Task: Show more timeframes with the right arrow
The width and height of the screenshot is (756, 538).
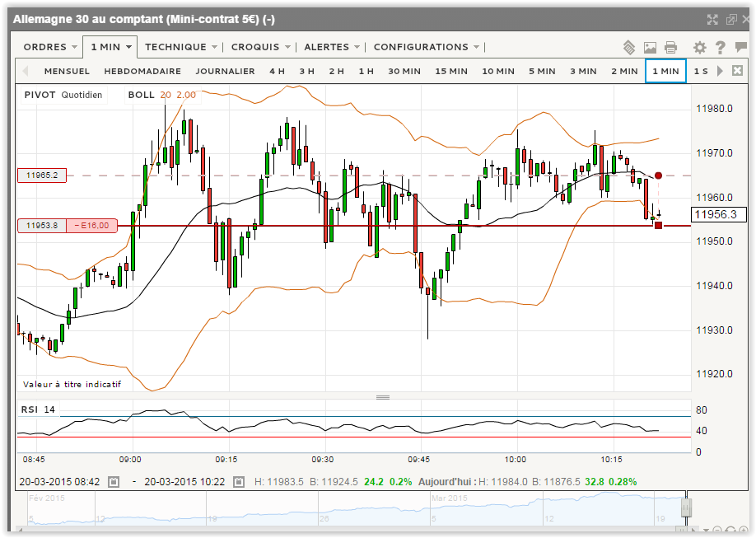Action: point(720,71)
